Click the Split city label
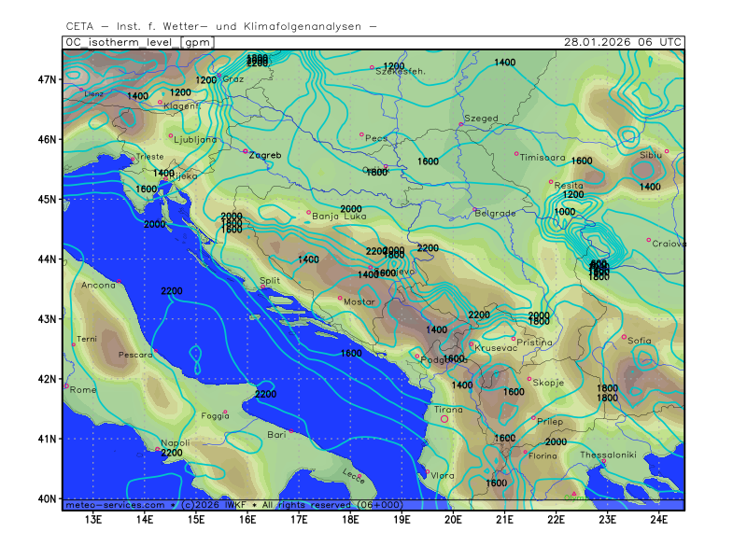The width and height of the screenshot is (747, 560). 269,280
